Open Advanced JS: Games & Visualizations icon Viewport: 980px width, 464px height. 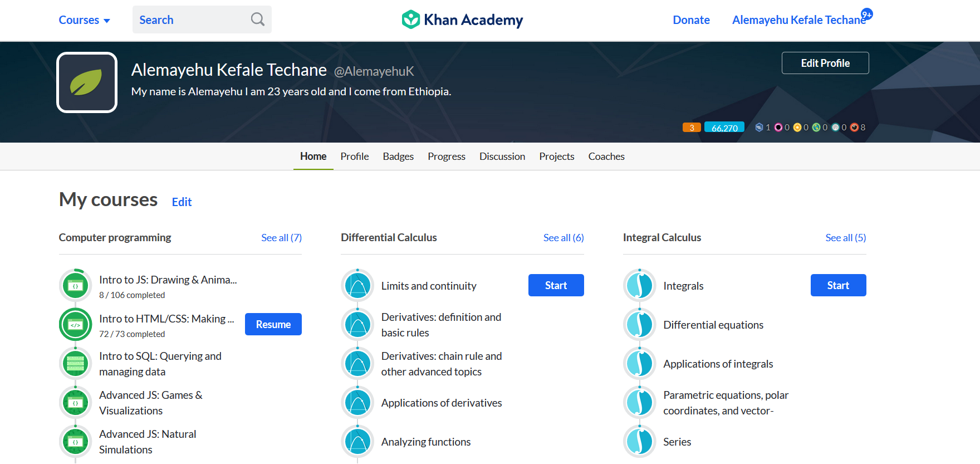pos(75,403)
